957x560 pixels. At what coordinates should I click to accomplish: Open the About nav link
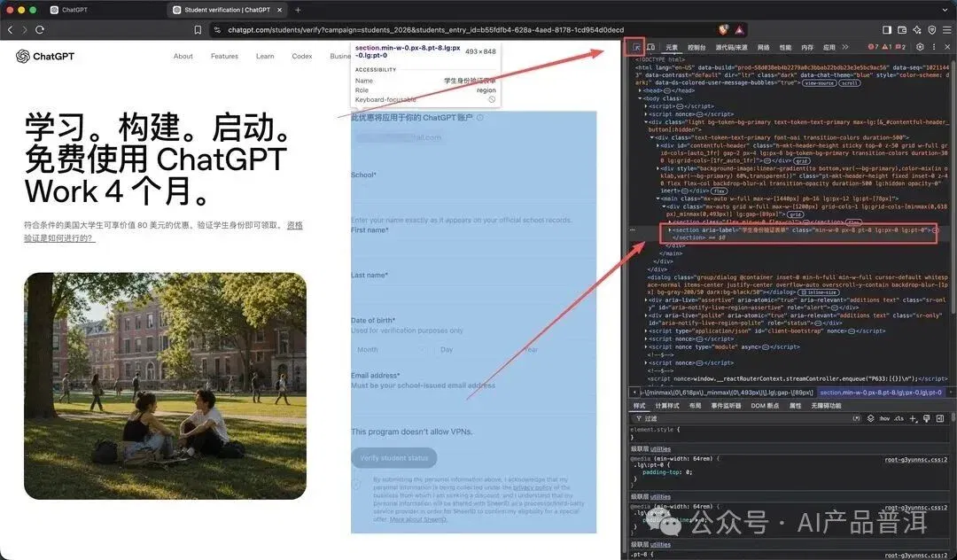(183, 56)
